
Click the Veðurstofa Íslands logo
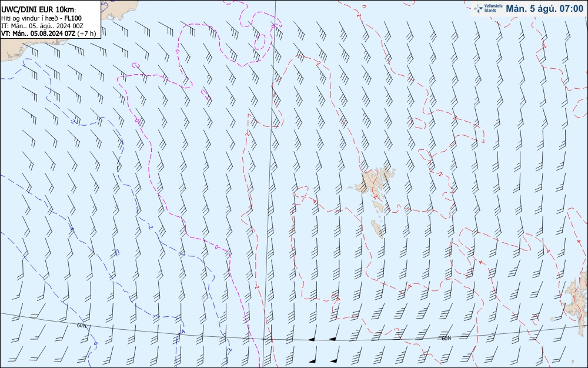click(x=488, y=8)
